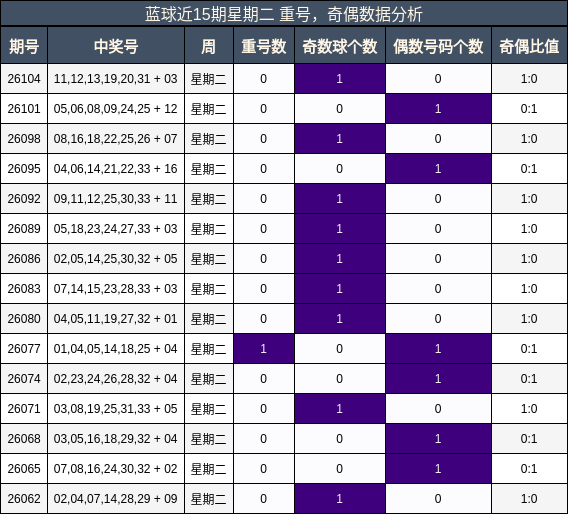This screenshot has width=568, height=514.
Task: Select winning numbers 02,04,07,14,28,29 + 09
Action: [116, 499]
